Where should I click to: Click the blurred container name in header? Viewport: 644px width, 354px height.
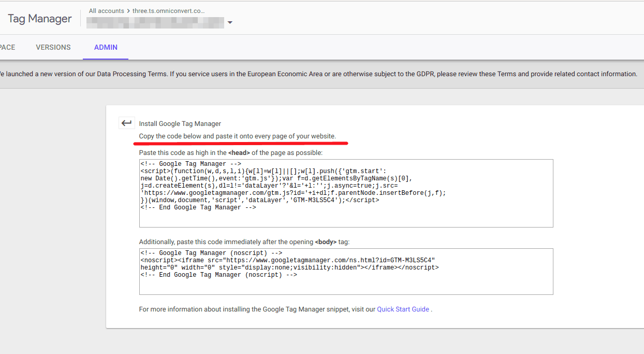pos(155,23)
